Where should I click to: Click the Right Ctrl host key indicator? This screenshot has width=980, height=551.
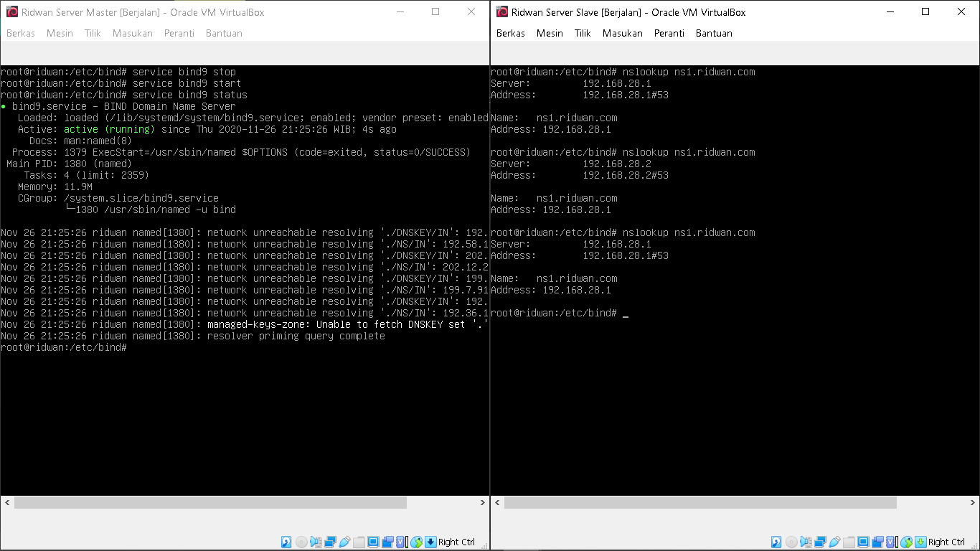tap(457, 542)
